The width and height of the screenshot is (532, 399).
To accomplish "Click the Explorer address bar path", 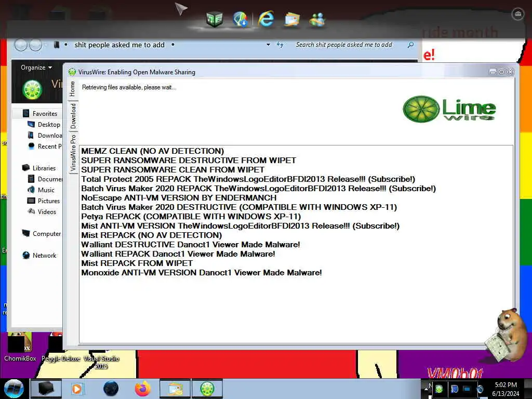I will pyautogui.click(x=119, y=45).
